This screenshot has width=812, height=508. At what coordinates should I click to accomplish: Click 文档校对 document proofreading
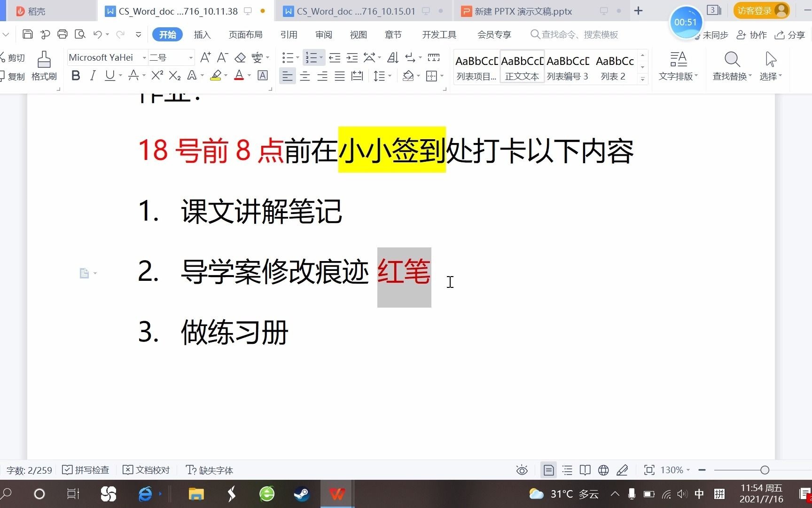[146, 470]
